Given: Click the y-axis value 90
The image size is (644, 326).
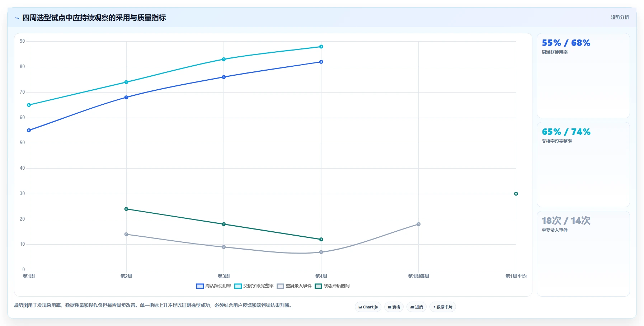Looking at the screenshot, I should (22, 41).
